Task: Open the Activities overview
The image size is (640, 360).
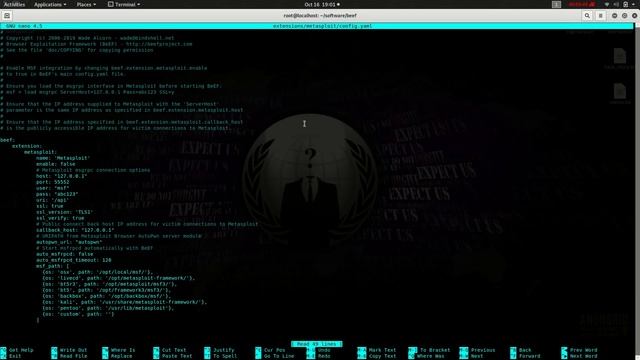Action: [x=14, y=4]
